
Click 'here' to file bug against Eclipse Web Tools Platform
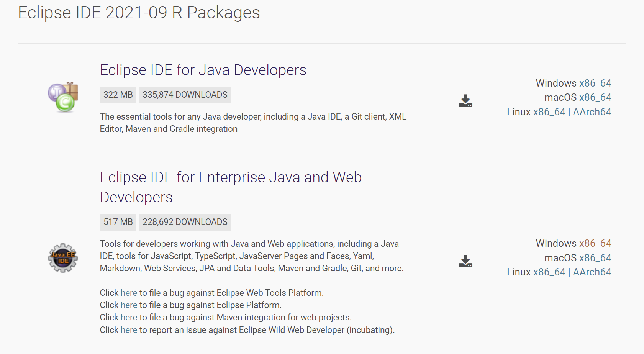point(129,293)
